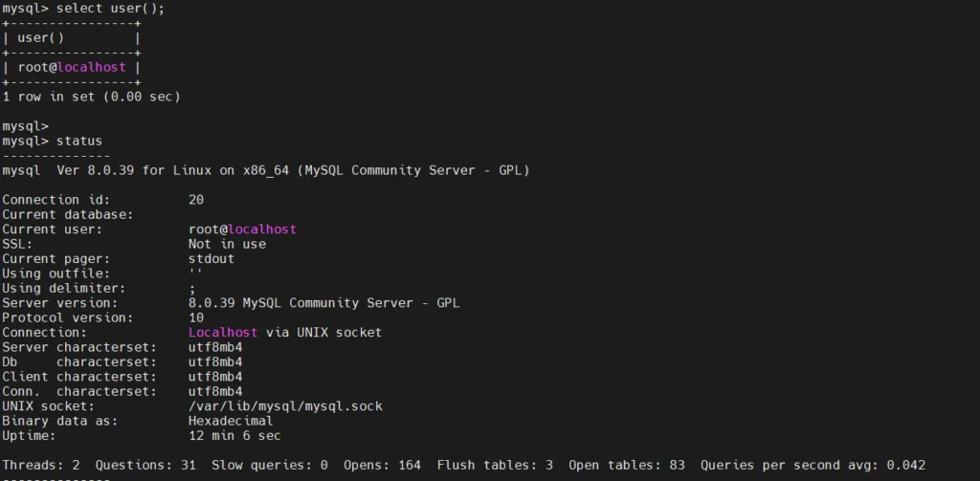The width and height of the screenshot is (980, 481).
Task: Click 'Queries per second avg: 0.042' text
Action: click(813, 466)
